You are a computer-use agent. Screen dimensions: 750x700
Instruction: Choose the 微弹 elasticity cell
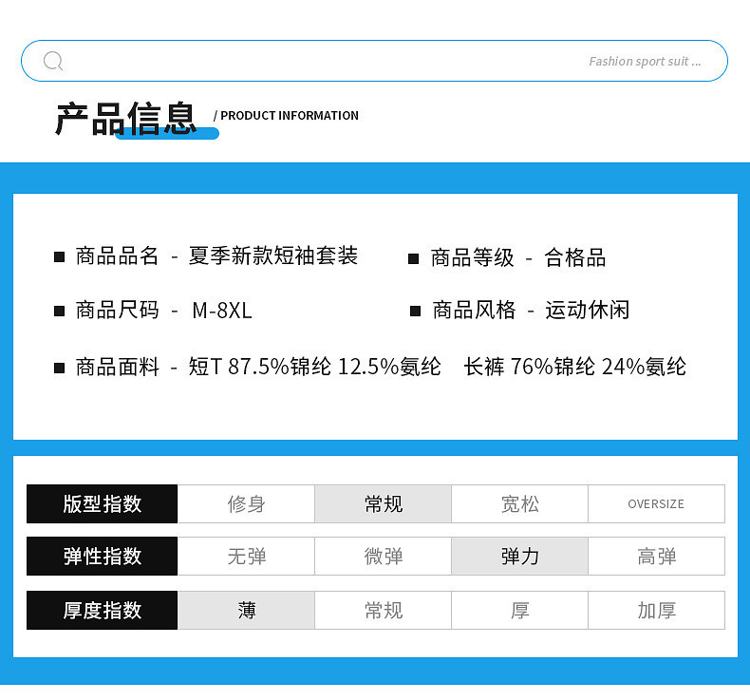[x=384, y=556]
